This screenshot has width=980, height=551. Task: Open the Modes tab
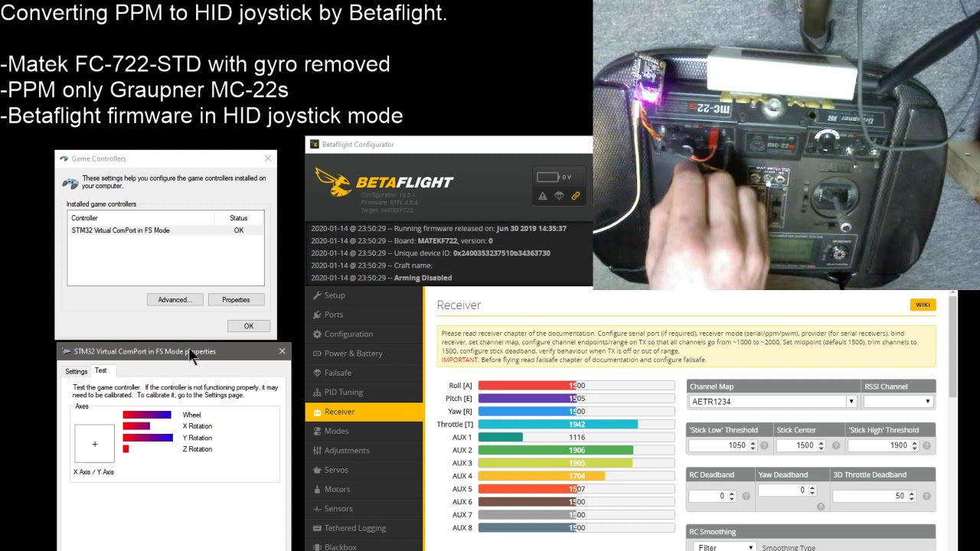(364, 431)
